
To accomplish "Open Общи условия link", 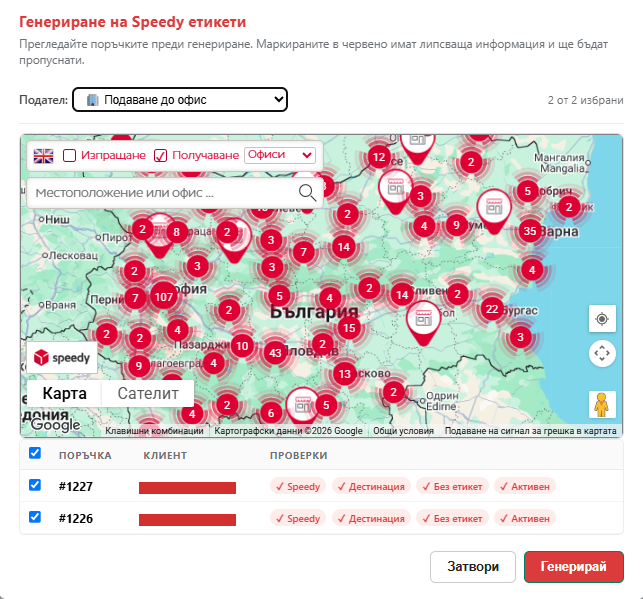I will click(403, 430).
